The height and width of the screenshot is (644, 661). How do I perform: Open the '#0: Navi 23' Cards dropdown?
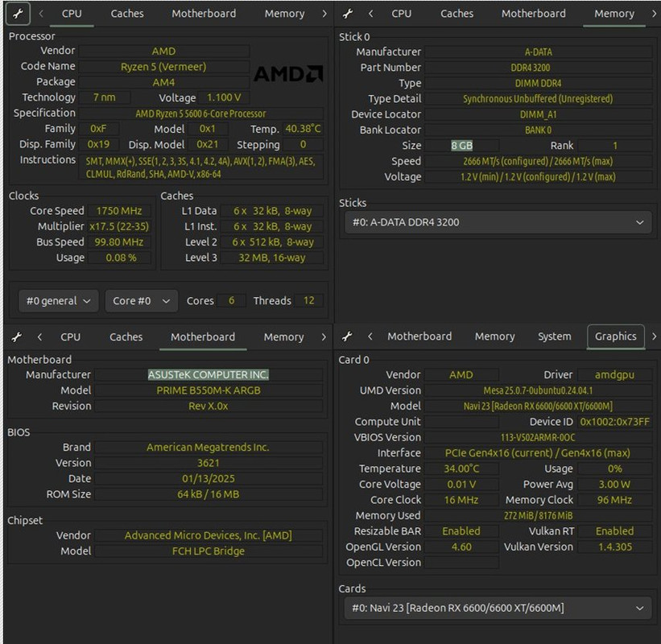point(498,608)
